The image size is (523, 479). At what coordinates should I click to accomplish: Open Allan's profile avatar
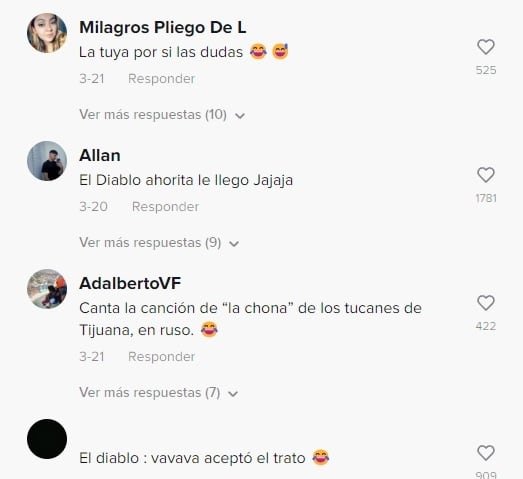(x=47, y=161)
